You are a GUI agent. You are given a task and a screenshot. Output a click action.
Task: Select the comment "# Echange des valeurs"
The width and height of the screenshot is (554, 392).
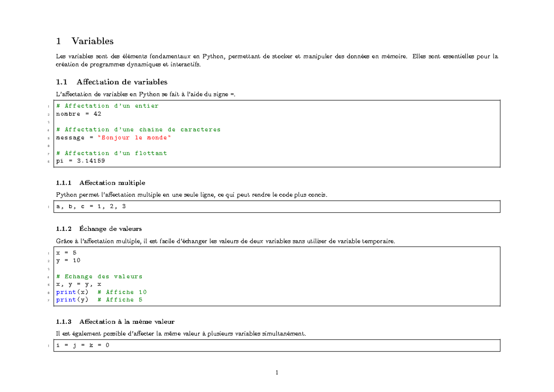[98, 276]
